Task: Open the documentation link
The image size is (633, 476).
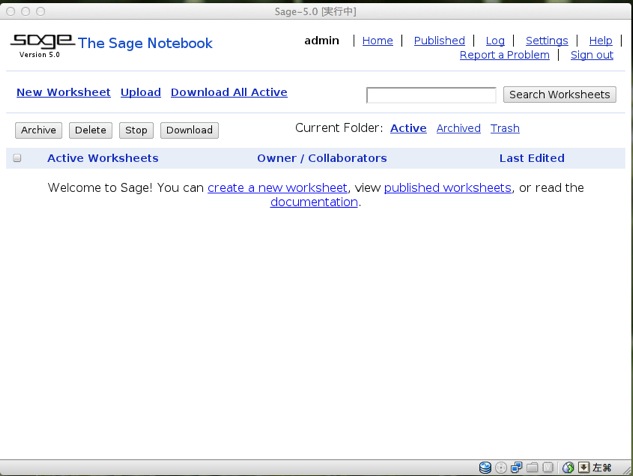Action: coord(314,202)
